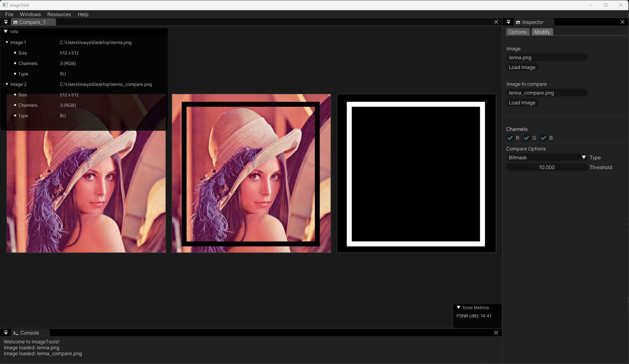Open the File menu

tap(9, 14)
